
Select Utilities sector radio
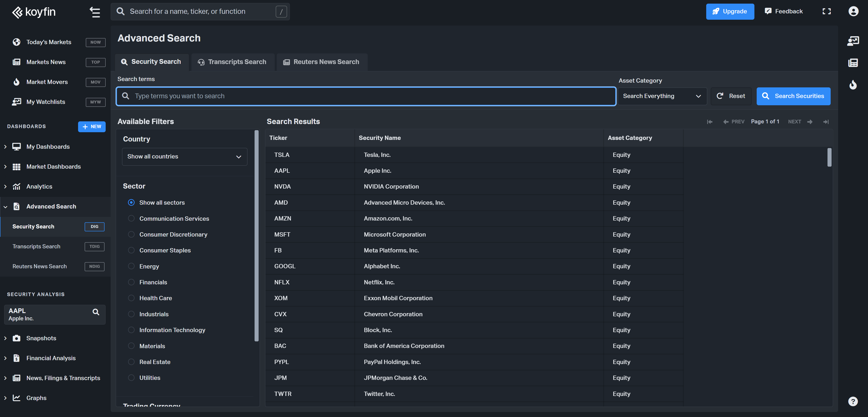click(x=131, y=378)
